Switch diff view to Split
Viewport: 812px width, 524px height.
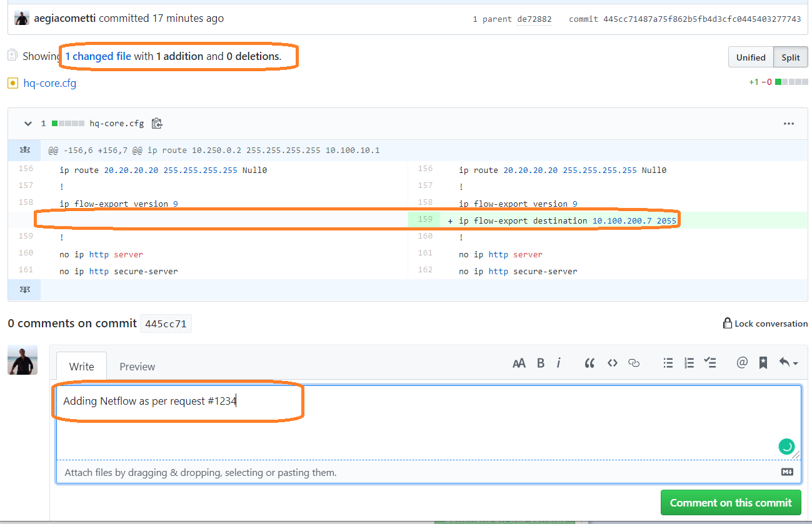click(x=791, y=57)
